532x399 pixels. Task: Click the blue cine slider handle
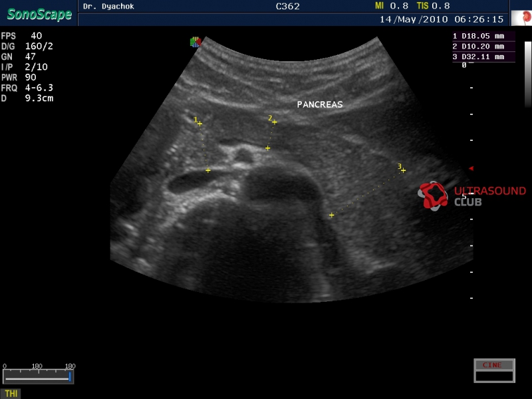70,376
